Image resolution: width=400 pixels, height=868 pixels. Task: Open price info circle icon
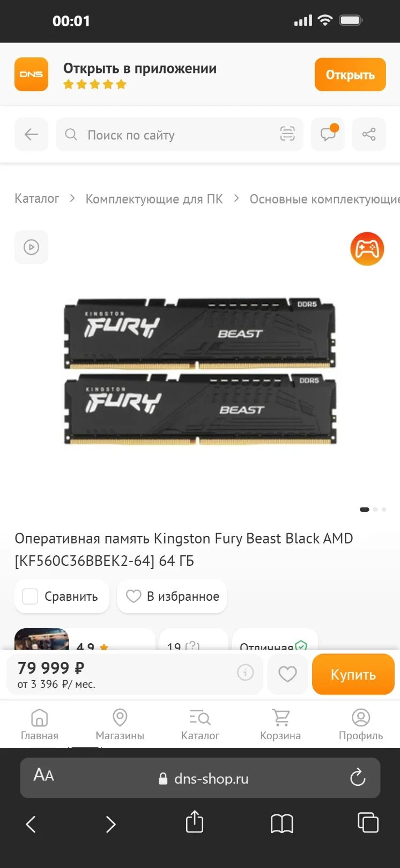point(246,672)
